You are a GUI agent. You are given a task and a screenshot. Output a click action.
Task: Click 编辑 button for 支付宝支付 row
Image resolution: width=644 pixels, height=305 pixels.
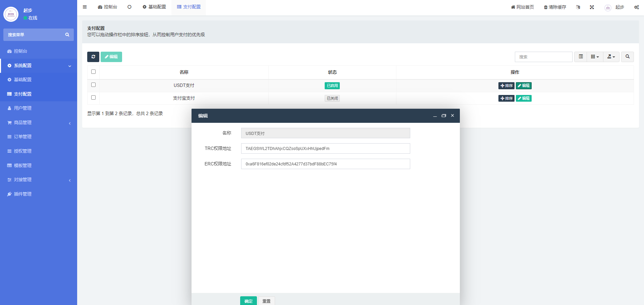524,98
